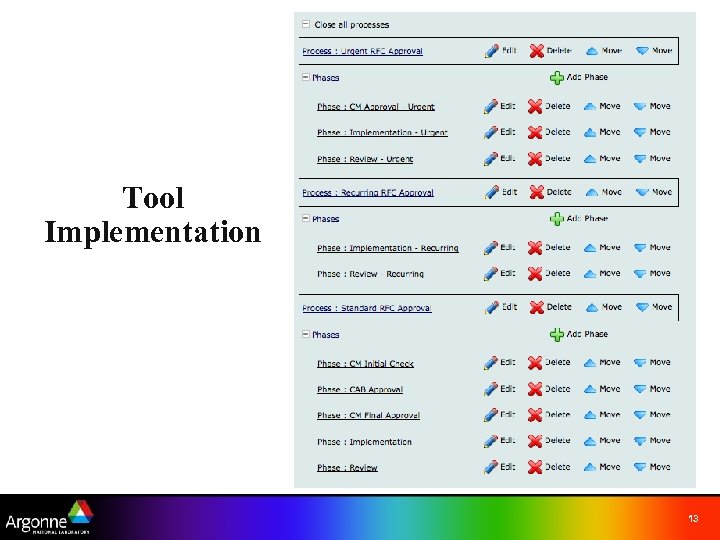Delete the CM Final Approval phase
Image resolution: width=720 pixels, height=540 pixels.
pos(549,415)
